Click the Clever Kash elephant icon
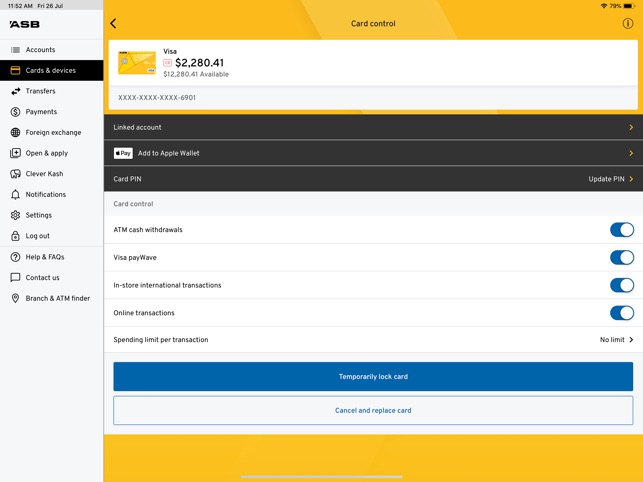 15,174
